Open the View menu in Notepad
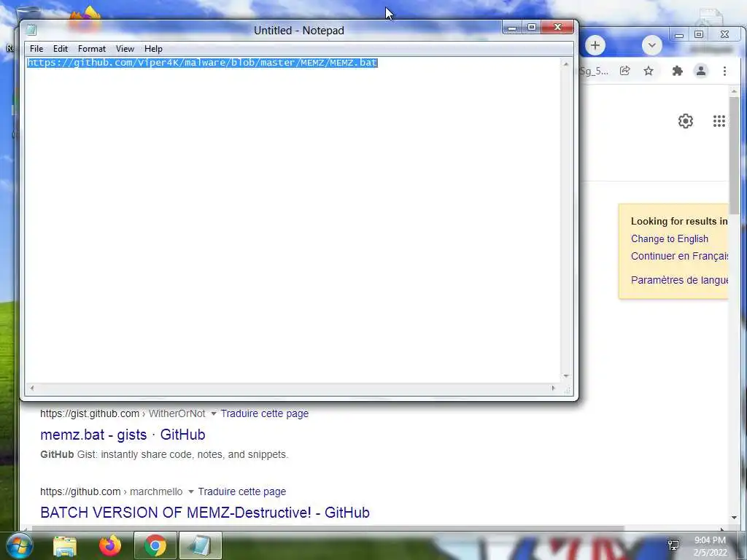This screenshot has height=560, width=747. (125, 49)
